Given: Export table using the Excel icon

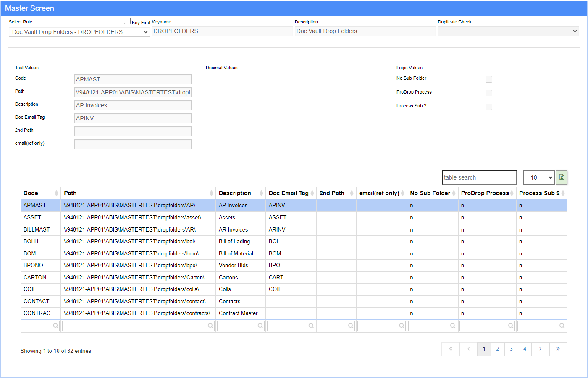Looking at the screenshot, I should (x=562, y=177).
